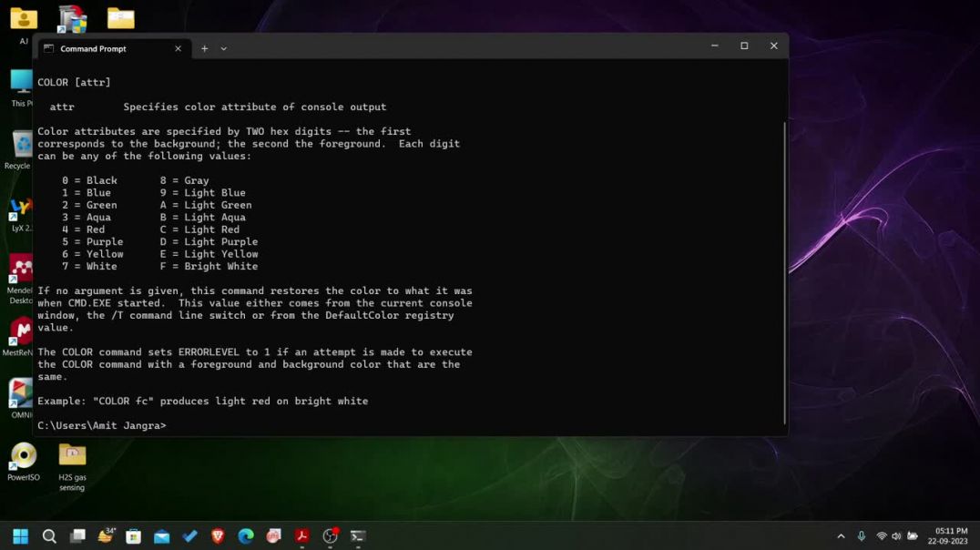Close the Command Prompt window
This screenshot has width=980, height=550.
774,46
